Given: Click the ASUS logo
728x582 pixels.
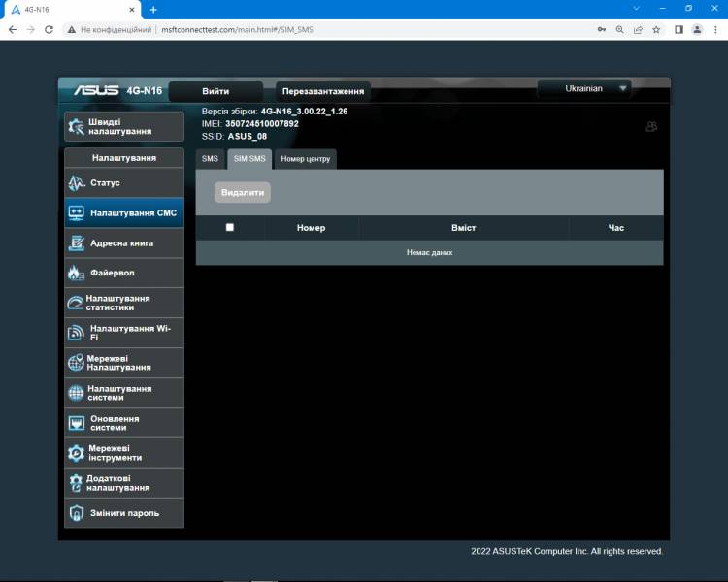Looking at the screenshot, I should [x=96, y=90].
